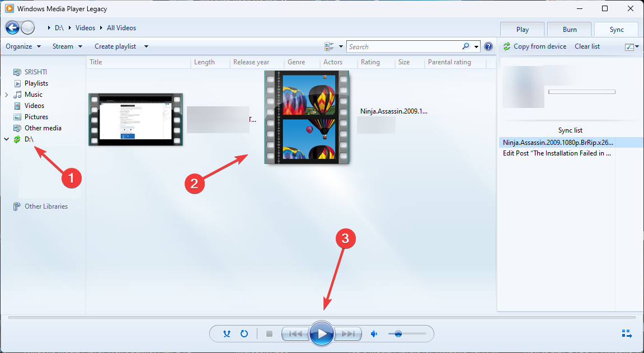
Task: Open the Create playlist dropdown arrow
Action: [146, 46]
